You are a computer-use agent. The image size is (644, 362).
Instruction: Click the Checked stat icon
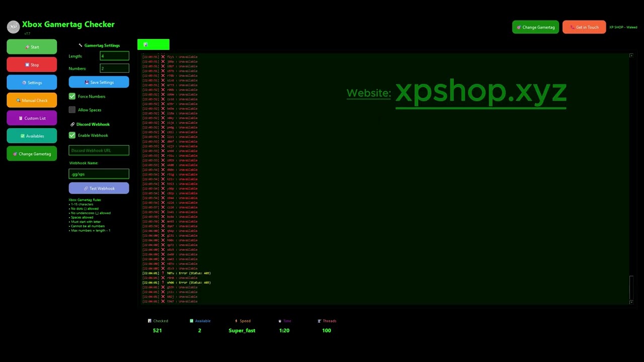(x=149, y=321)
